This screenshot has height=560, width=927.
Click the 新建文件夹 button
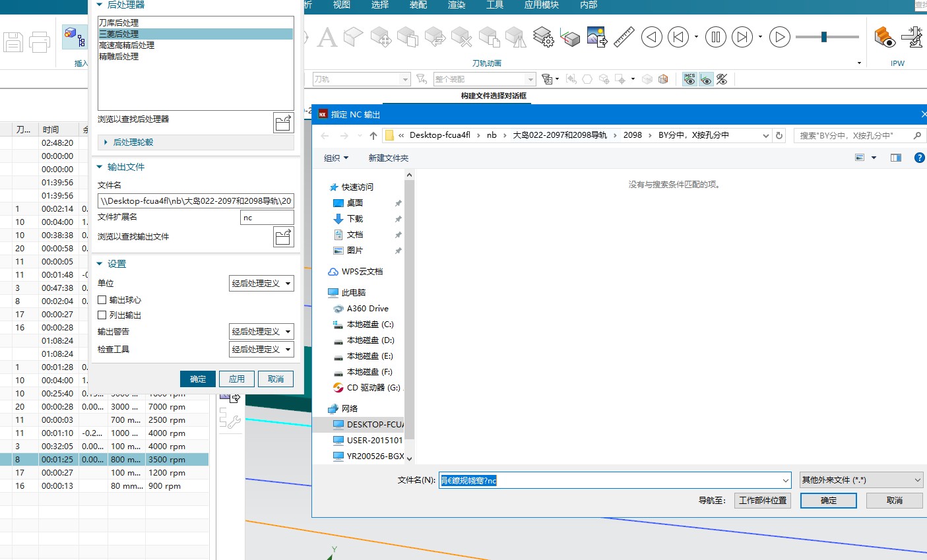pos(389,158)
